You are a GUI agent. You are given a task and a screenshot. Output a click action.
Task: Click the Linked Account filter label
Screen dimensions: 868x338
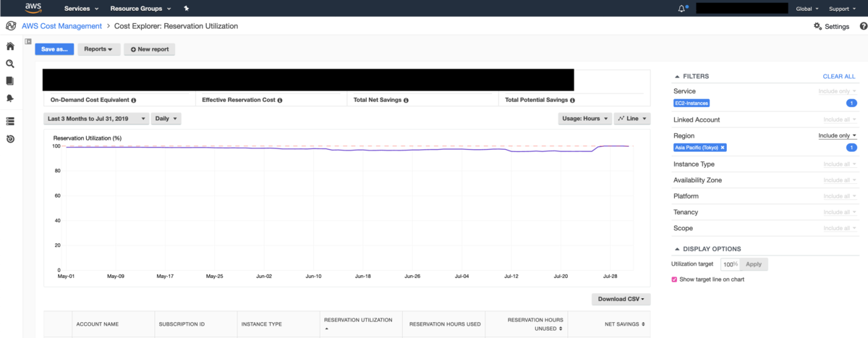(697, 119)
